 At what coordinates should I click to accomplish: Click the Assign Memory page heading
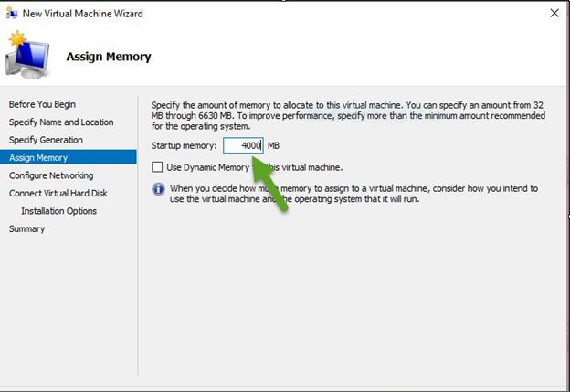pos(109,57)
